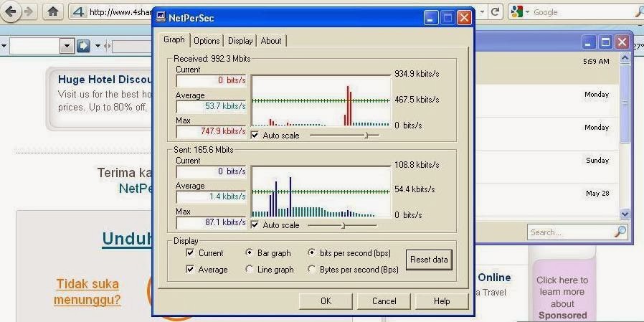Click the Sent bar graph area

[x=321, y=191]
